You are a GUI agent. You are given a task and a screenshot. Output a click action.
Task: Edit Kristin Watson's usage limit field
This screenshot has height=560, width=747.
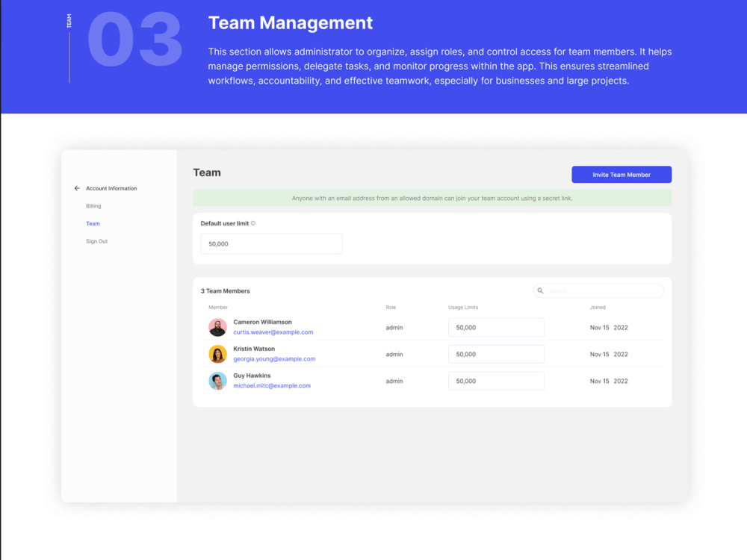tap(496, 354)
